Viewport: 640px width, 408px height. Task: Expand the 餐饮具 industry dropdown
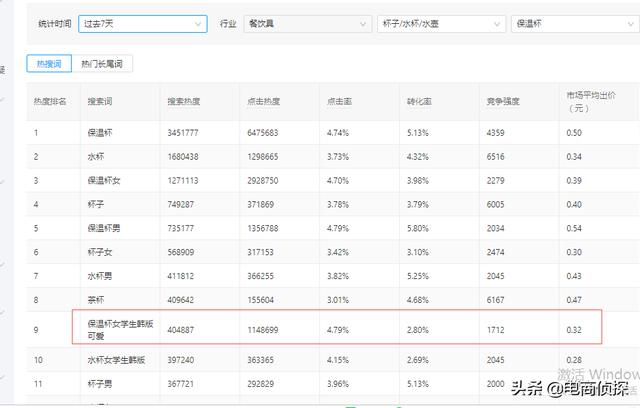click(x=294, y=22)
